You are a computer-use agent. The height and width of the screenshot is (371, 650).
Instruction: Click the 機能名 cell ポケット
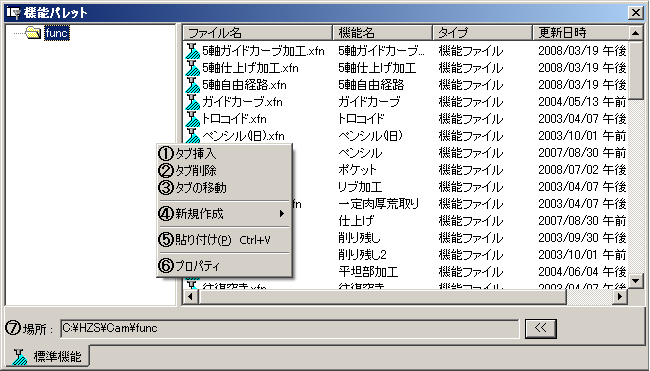click(x=357, y=170)
